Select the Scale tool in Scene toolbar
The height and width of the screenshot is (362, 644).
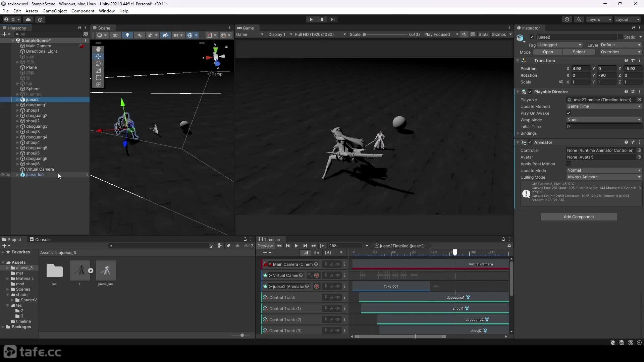(98, 70)
